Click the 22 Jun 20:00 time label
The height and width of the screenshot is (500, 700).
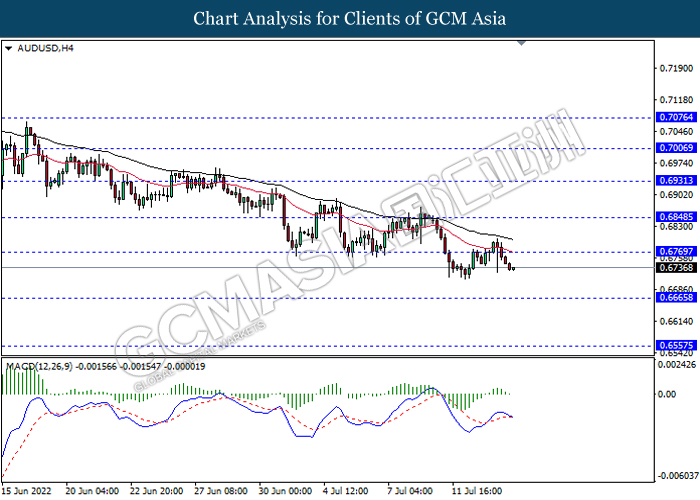point(156,491)
